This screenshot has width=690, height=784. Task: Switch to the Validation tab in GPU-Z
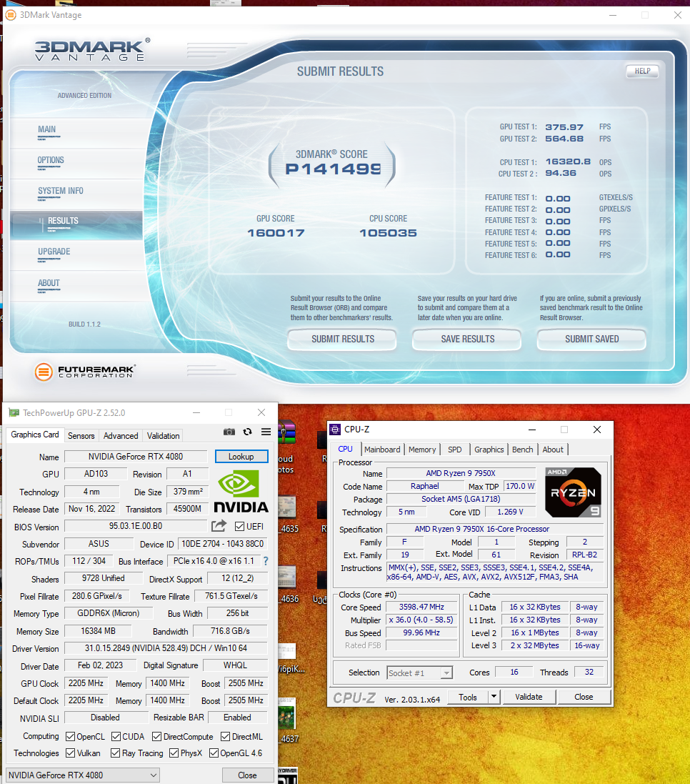[164, 436]
